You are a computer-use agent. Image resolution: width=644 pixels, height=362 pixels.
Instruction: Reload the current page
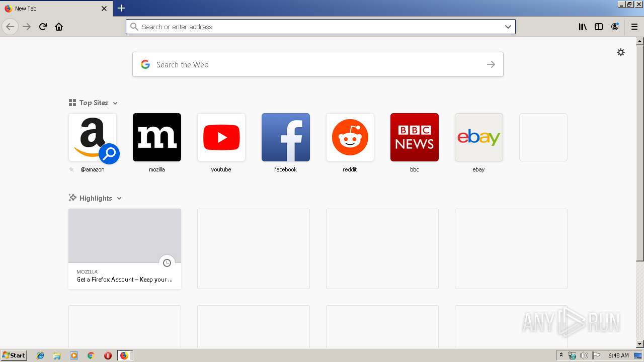43,27
